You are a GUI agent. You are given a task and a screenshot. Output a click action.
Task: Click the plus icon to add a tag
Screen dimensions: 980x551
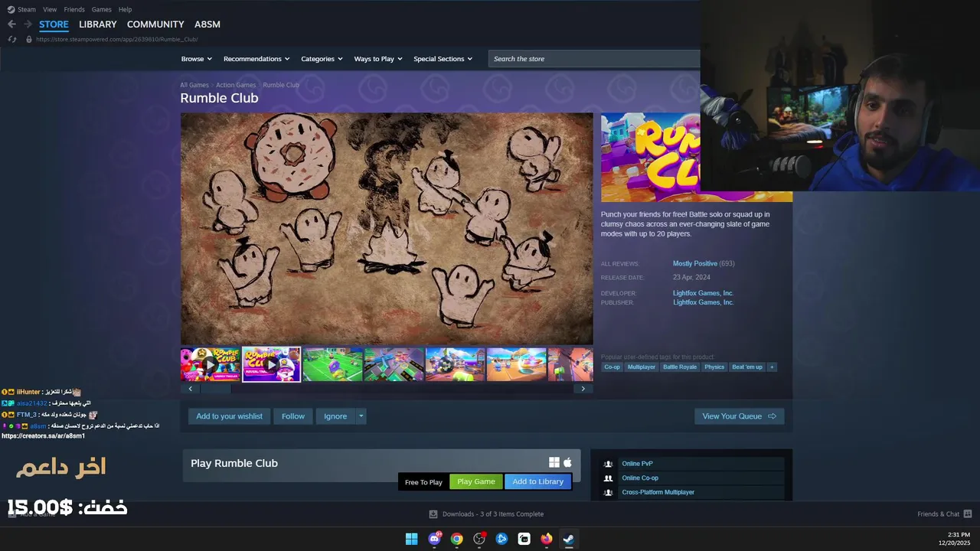tap(772, 367)
